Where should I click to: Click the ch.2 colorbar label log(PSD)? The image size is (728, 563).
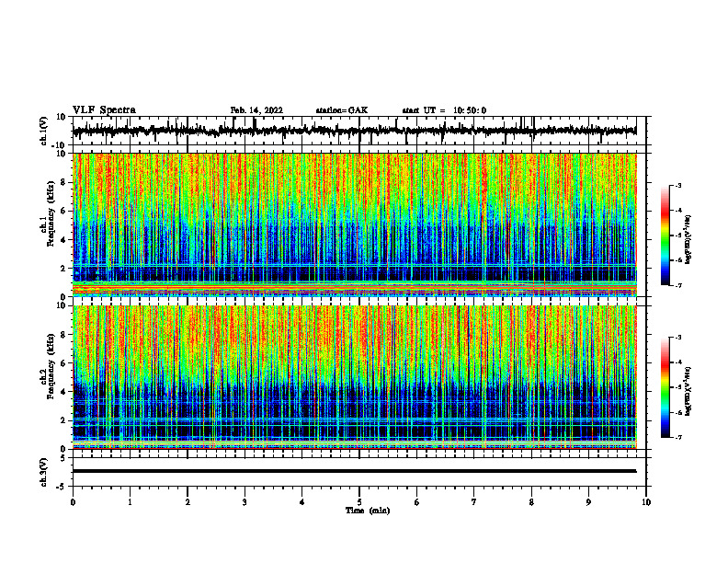click(688, 391)
